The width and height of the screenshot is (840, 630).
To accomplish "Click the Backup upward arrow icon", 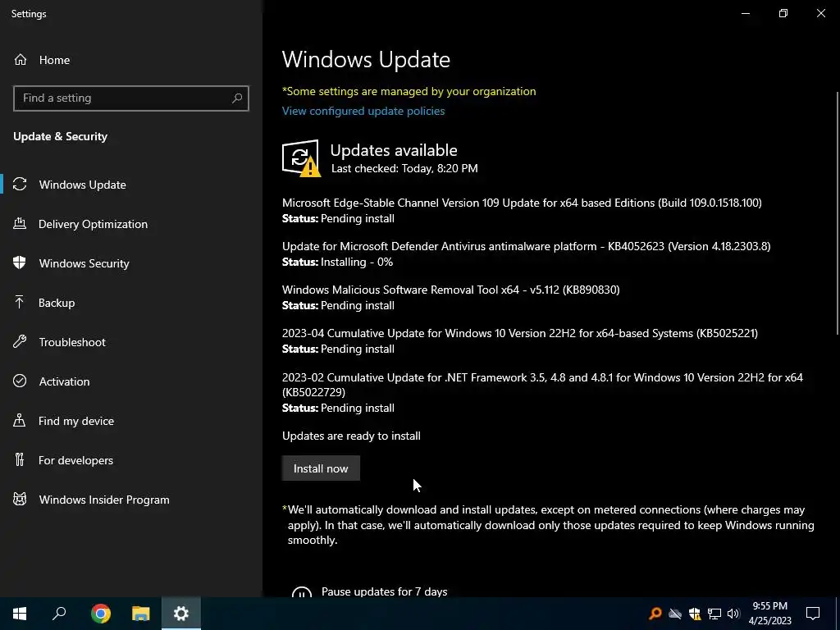I will pos(20,303).
